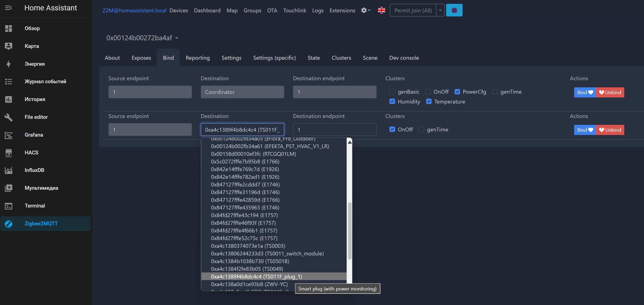This screenshot has height=305, width=644.
Task: Open the Zigbee2MQTT sidebar icon
Action: [8, 224]
